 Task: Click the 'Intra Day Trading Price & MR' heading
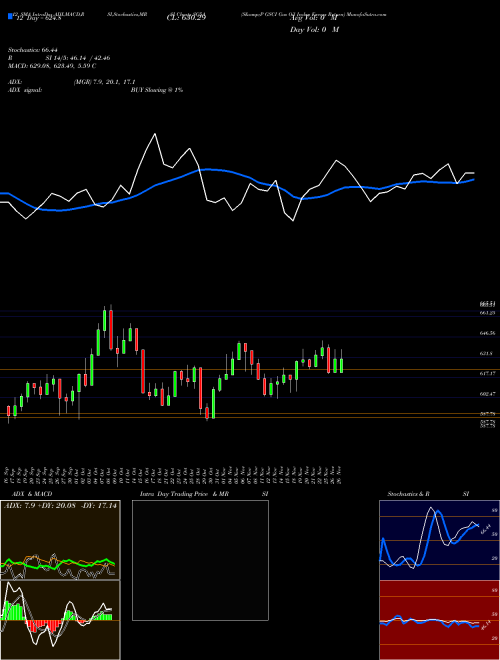[x=184, y=494]
